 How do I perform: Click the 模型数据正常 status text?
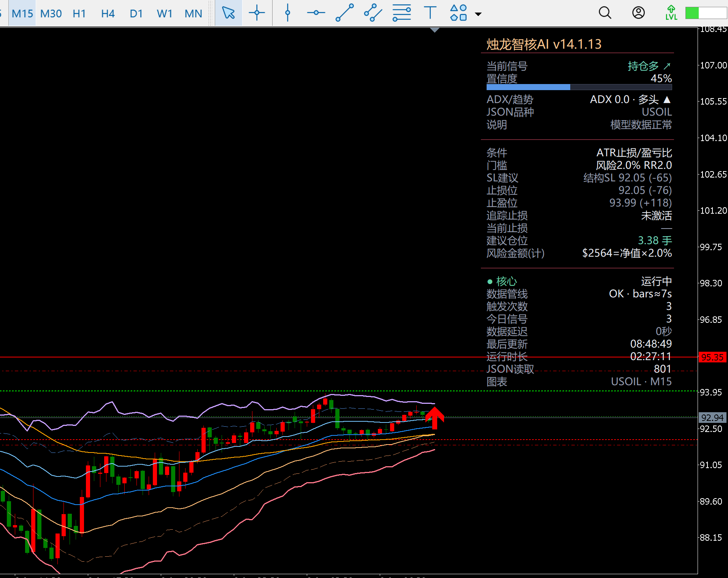(x=641, y=125)
